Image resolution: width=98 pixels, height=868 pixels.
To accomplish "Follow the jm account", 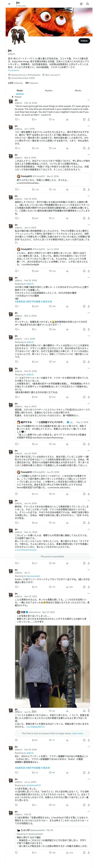I will coord(84,41).
